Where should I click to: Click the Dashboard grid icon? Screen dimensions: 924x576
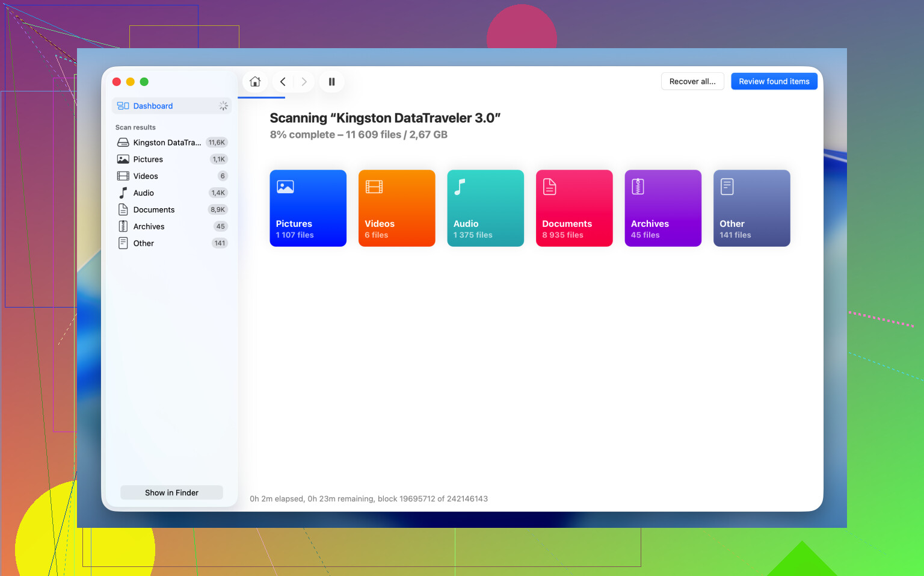[123, 106]
